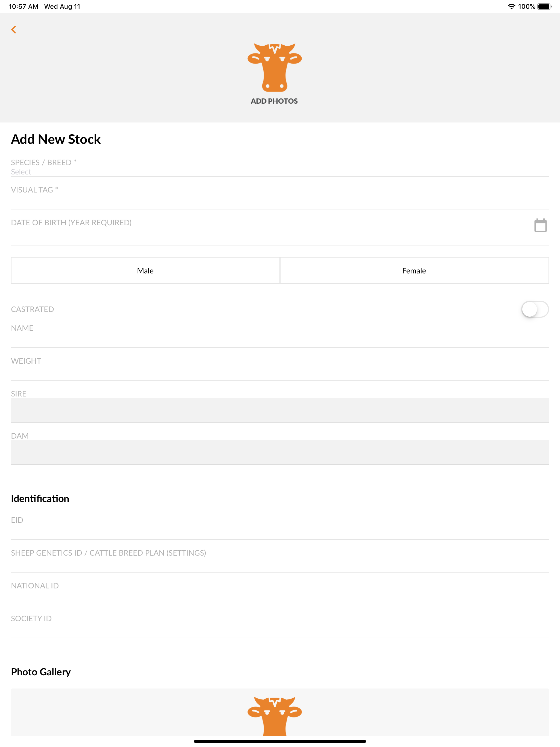
Task: Tap the Add New Stock heading
Action: click(x=56, y=139)
